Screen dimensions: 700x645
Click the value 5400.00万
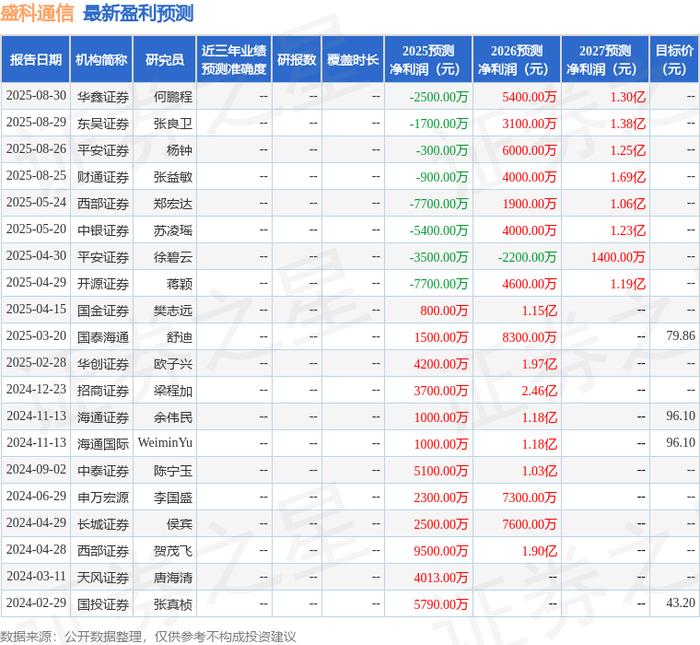pyautogui.click(x=529, y=96)
